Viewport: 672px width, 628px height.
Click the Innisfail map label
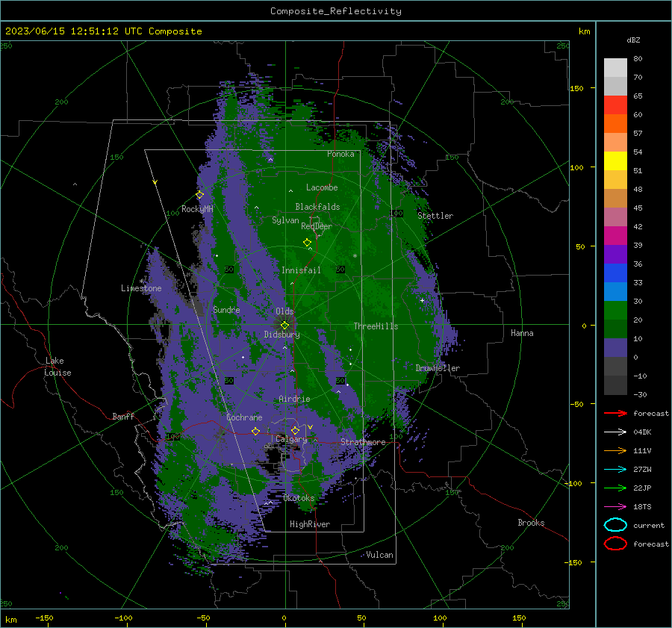[x=301, y=270]
